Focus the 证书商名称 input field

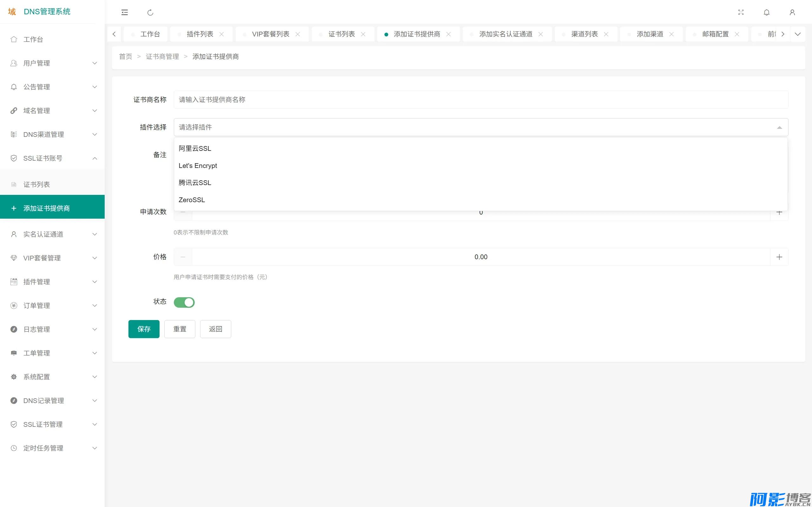pyautogui.click(x=481, y=99)
